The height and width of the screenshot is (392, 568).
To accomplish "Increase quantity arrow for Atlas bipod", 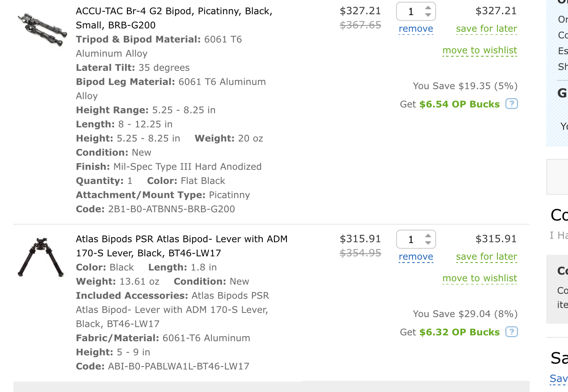I will (x=428, y=236).
